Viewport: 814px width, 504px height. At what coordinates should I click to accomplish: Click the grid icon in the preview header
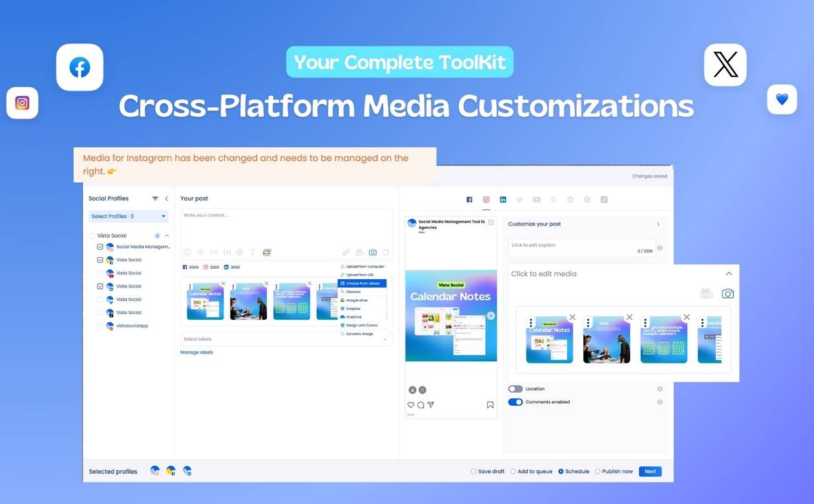pyautogui.click(x=491, y=222)
